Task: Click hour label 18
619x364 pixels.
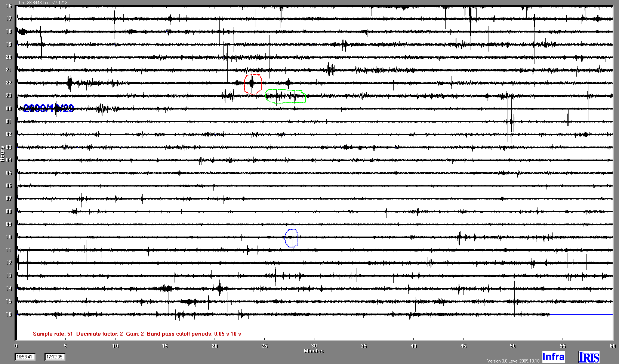Action: point(9,31)
